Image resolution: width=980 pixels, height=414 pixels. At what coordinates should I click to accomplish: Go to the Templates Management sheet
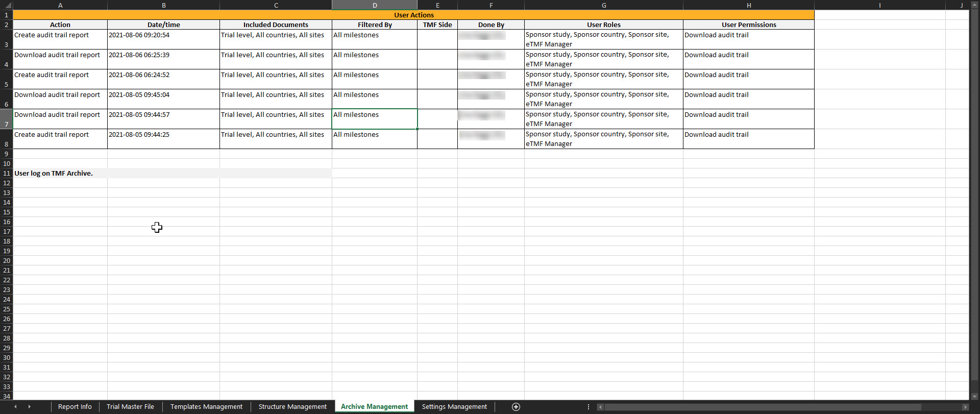pyautogui.click(x=206, y=407)
